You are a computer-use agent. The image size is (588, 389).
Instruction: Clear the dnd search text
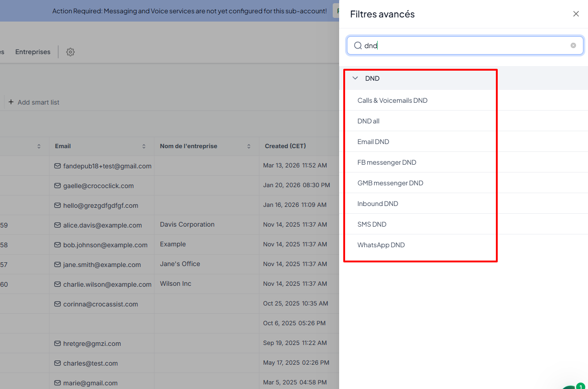[573, 45]
